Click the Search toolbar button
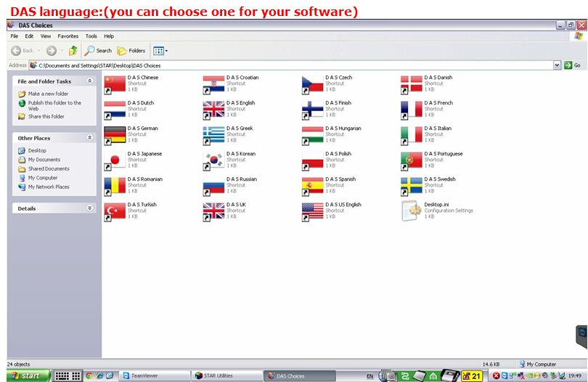The width and height of the screenshot is (588, 382). 98,51
